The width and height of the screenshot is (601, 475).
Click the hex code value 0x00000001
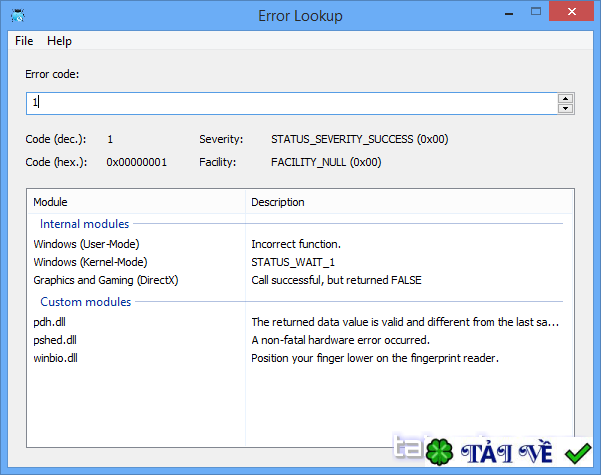[136, 162]
